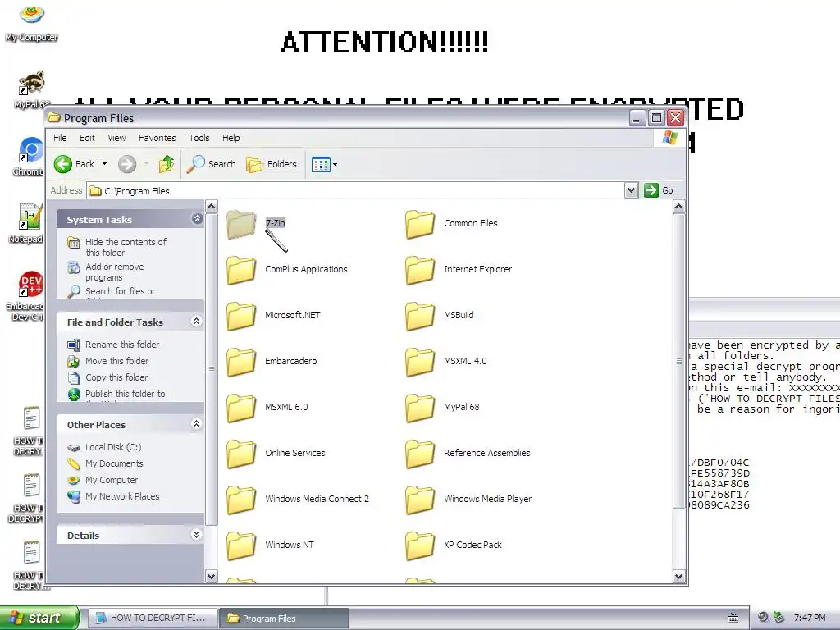Open the Back history dropdown arrow

[x=104, y=164]
